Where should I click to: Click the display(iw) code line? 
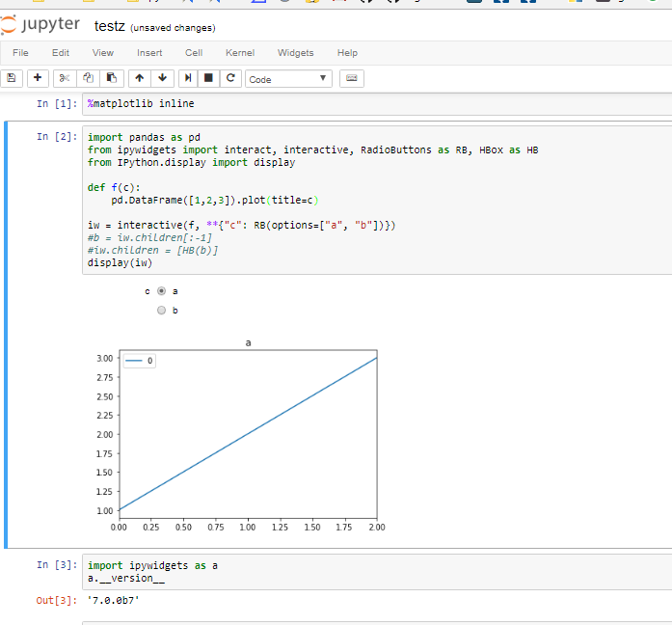120,262
